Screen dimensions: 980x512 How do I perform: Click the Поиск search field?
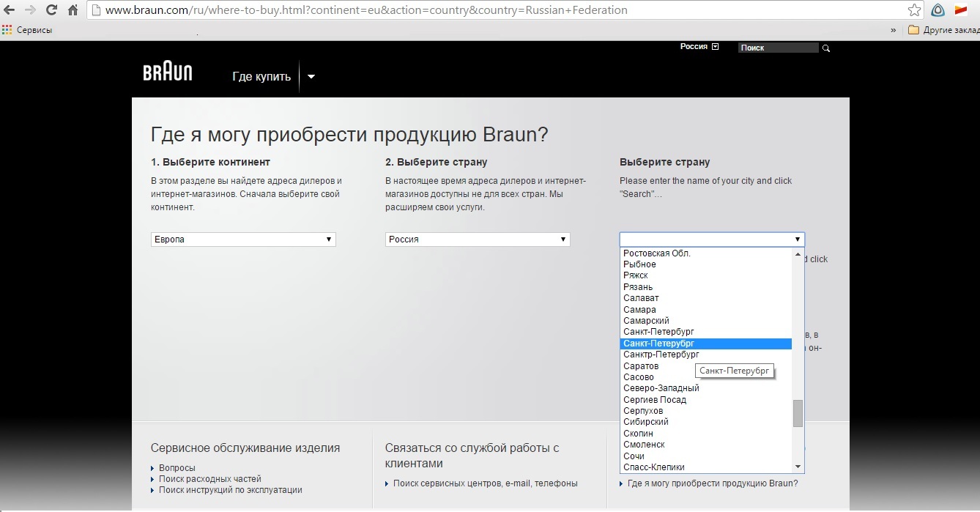point(778,48)
